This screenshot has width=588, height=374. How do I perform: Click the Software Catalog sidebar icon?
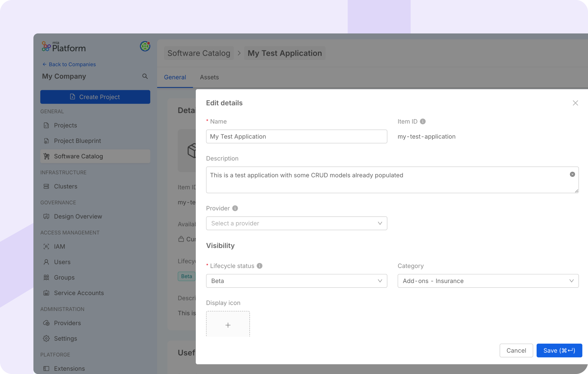point(47,156)
